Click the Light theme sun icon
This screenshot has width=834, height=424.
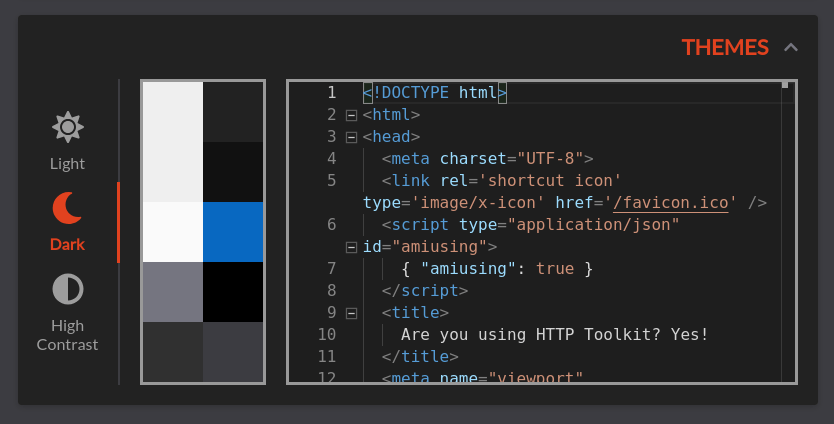tap(68, 128)
